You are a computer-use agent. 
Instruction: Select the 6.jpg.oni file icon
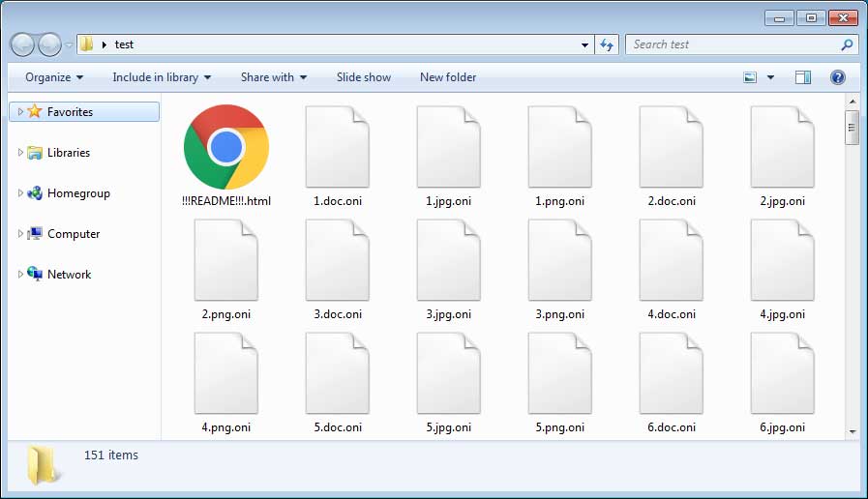[x=783, y=373]
